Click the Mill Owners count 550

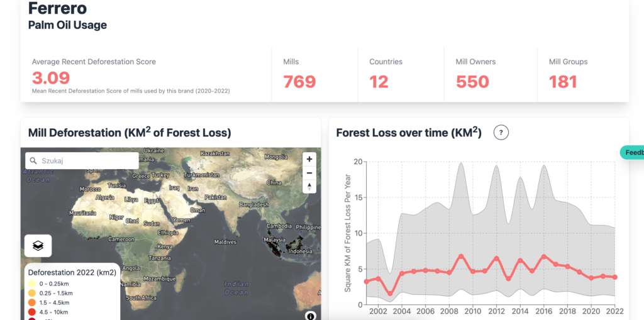point(472,82)
